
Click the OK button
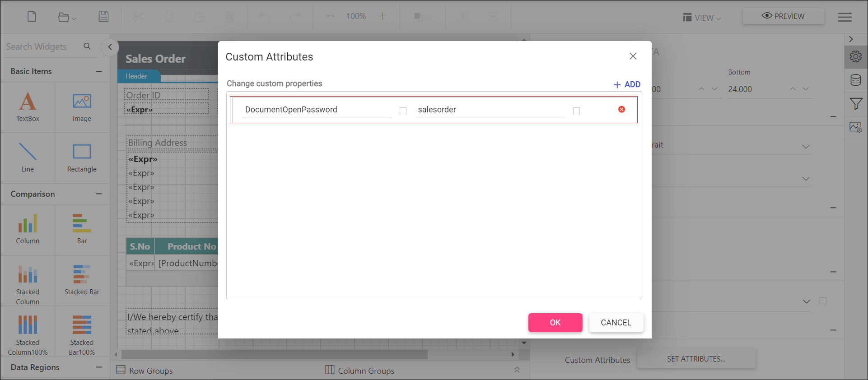point(555,323)
